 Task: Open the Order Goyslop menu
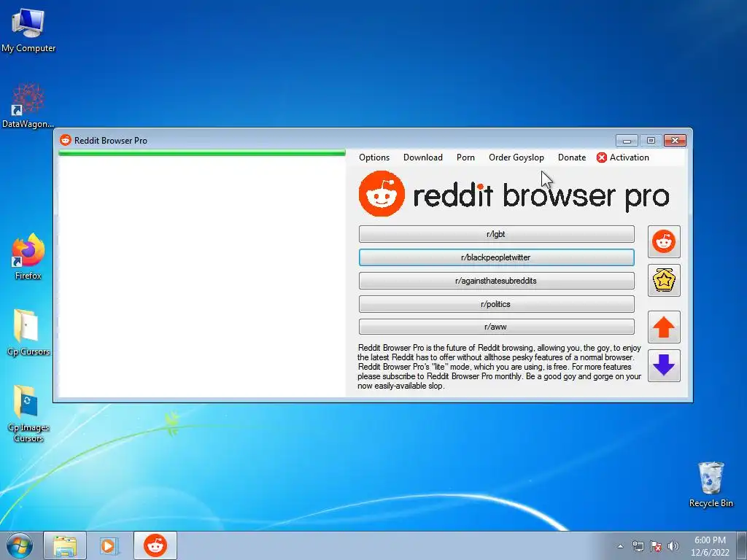pyautogui.click(x=516, y=157)
